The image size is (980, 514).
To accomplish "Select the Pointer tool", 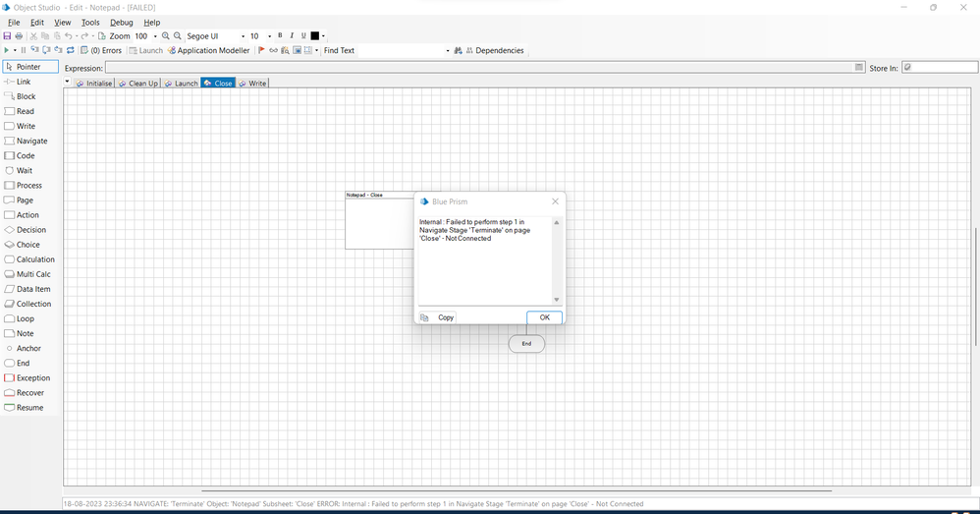I will [30, 67].
